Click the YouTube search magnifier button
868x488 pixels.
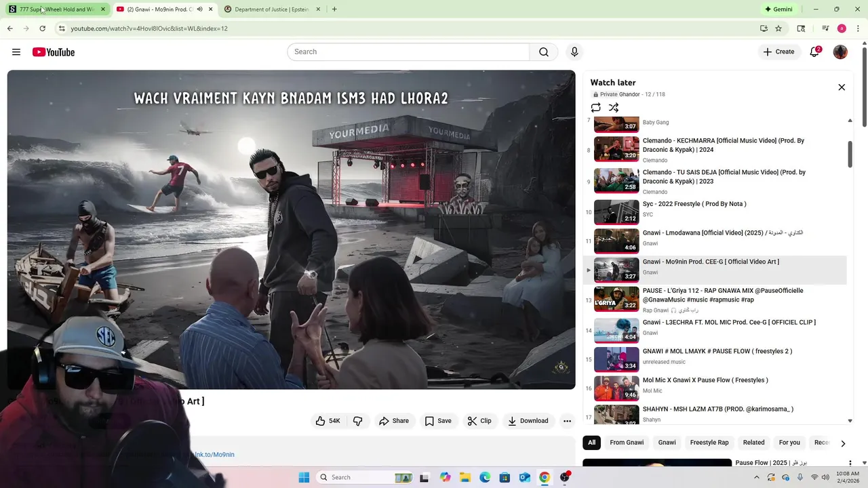click(x=543, y=52)
